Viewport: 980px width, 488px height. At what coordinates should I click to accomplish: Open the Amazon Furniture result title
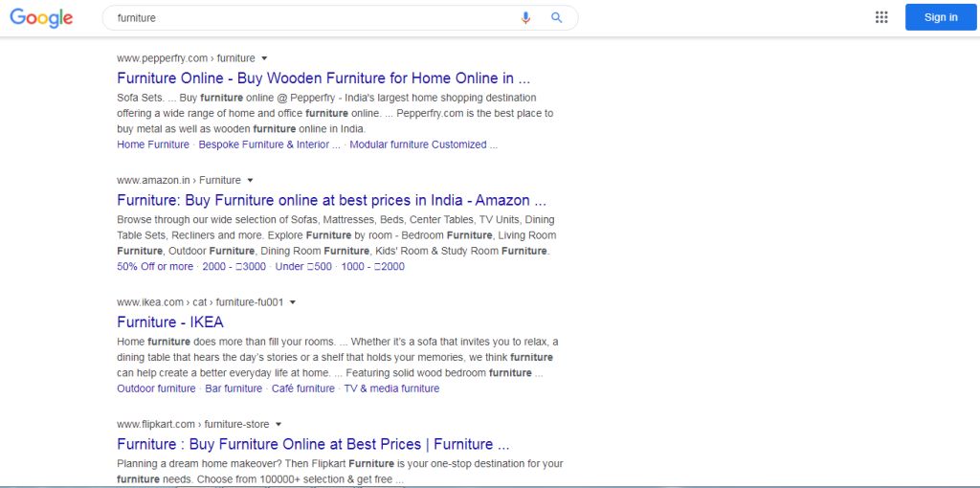331,200
